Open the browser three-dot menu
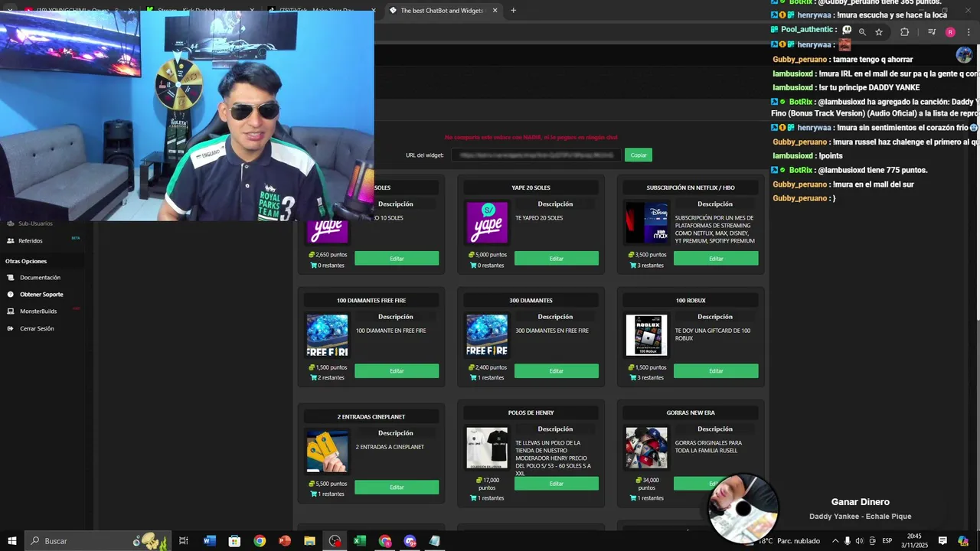The height and width of the screenshot is (551, 980). click(x=969, y=32)
